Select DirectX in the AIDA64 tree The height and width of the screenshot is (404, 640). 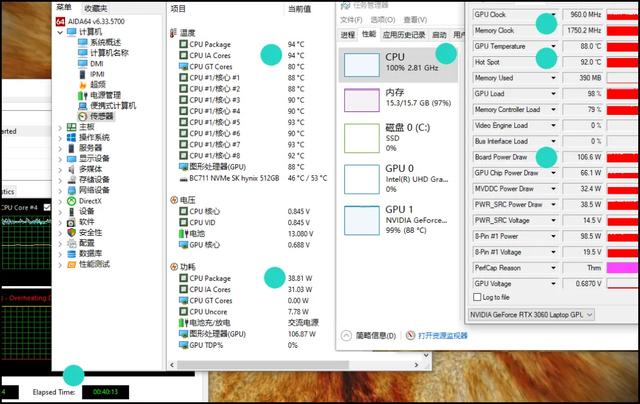tap(90, 201)
